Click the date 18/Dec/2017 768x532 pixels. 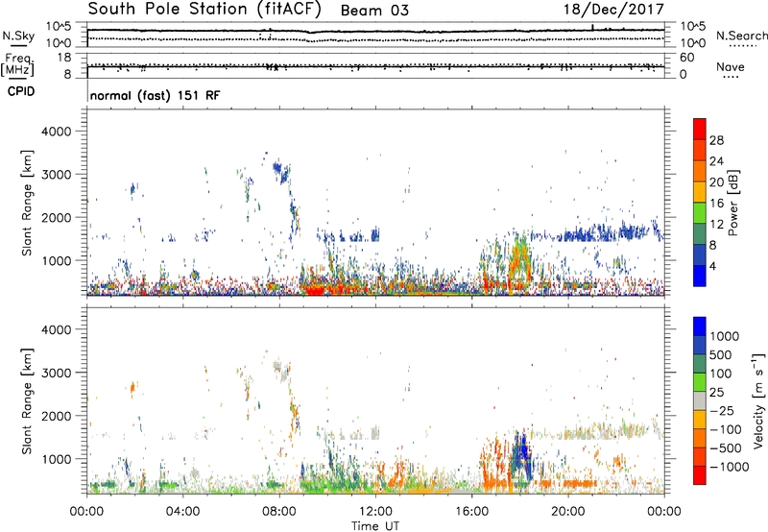613,9
